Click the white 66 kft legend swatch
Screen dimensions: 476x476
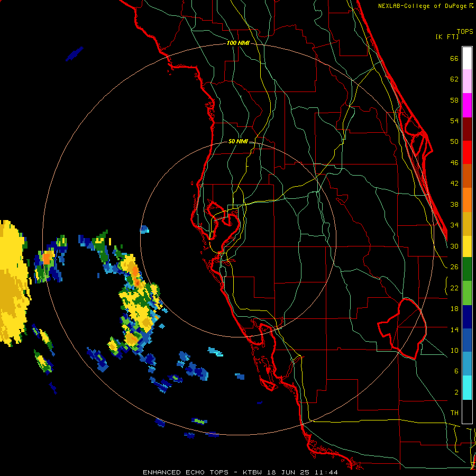tap(467, 58)
